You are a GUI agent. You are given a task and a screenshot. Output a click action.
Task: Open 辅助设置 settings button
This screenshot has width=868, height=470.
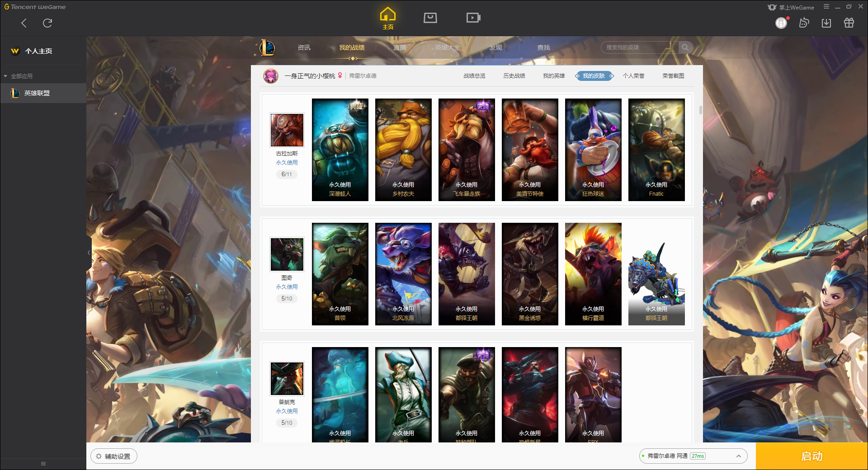point(114,456)
